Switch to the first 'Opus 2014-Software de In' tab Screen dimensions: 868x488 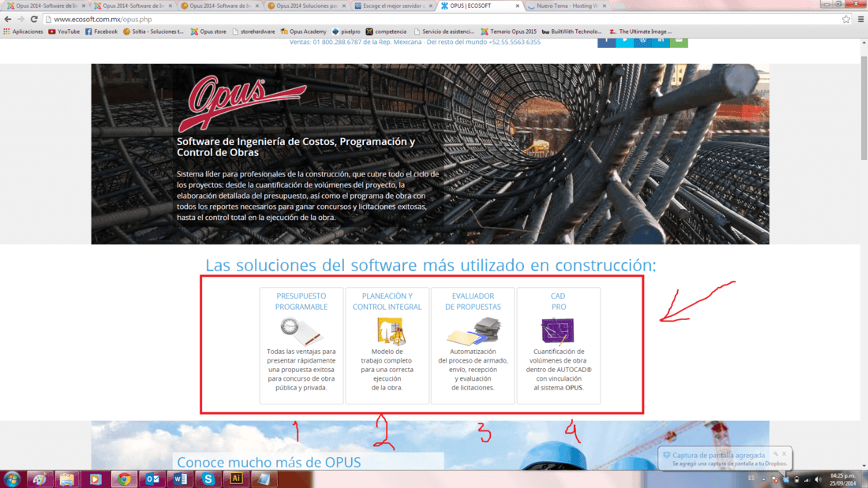(46, 6)
